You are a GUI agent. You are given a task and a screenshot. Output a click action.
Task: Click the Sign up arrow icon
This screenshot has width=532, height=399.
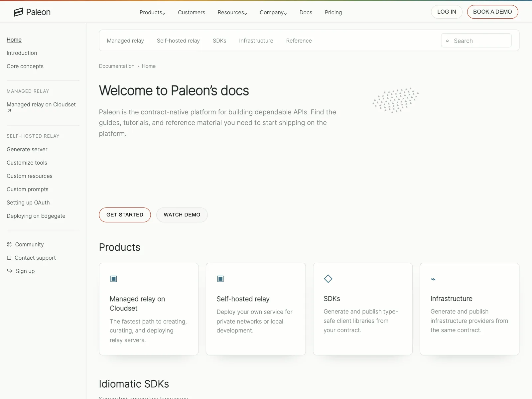[10, 271]
